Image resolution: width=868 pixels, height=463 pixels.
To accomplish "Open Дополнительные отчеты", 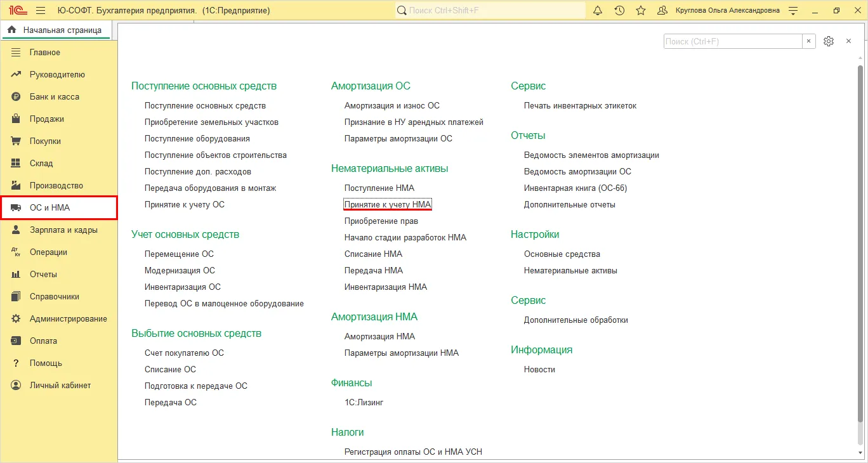I will tap(570, 205).
